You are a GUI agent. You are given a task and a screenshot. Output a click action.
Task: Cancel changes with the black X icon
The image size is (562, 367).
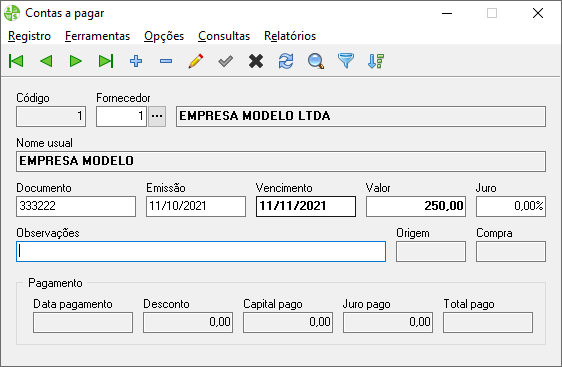click(256, 61)
